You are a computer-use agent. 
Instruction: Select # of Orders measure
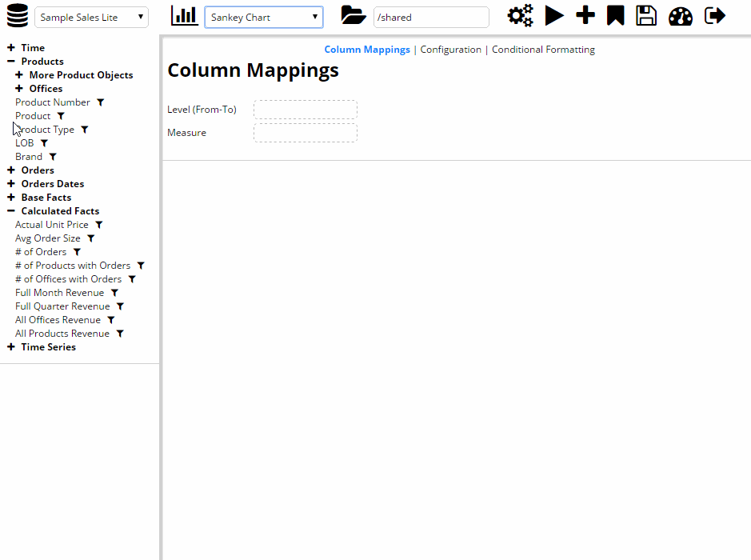tap(41, 252)
